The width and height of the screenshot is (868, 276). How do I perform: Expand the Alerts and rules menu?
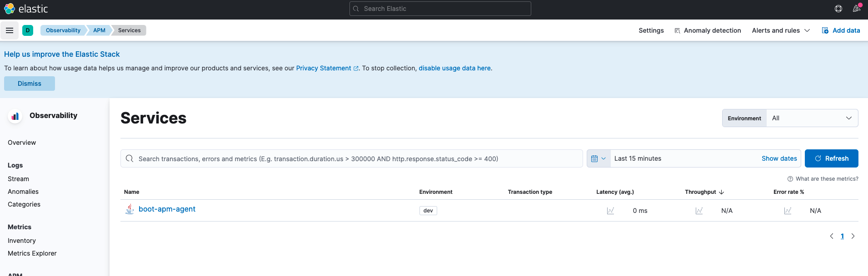[x=781, y=30]
